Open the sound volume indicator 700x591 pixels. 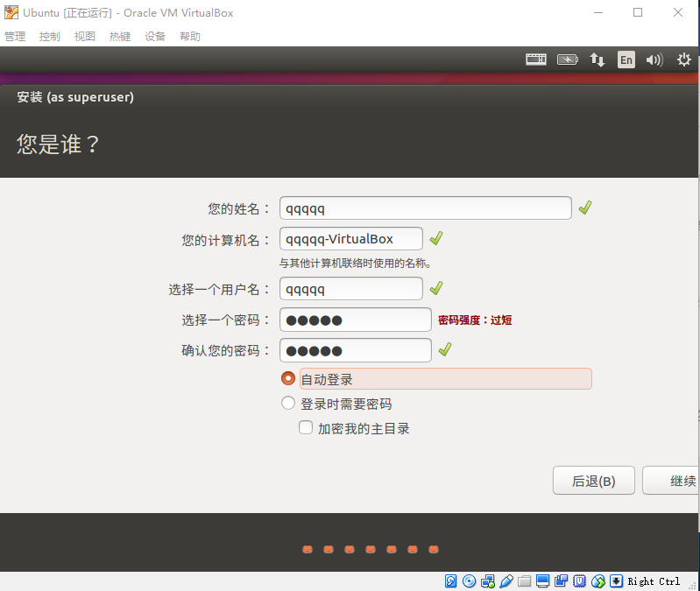pyautogui.click(x=654, y=60)
